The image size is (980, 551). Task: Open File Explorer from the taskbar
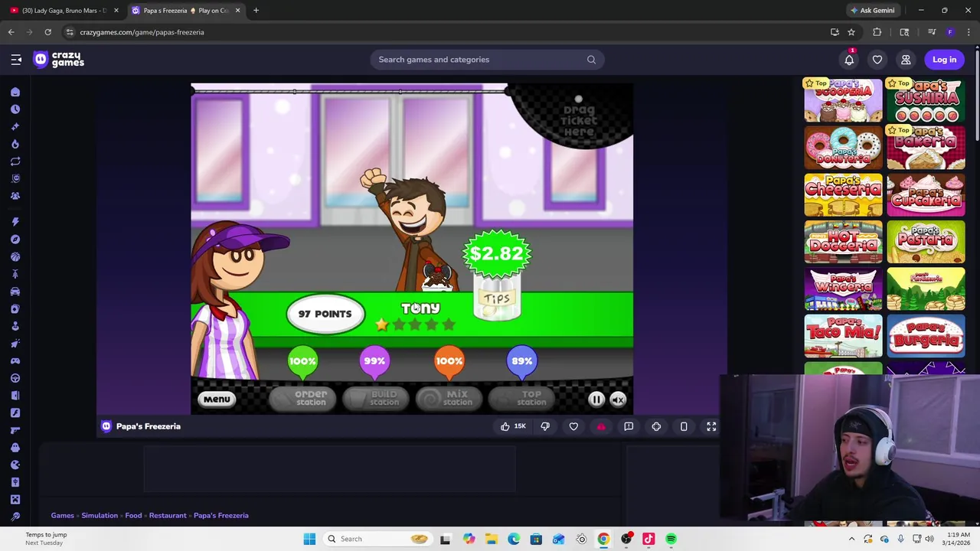click(x=491, y=539)
